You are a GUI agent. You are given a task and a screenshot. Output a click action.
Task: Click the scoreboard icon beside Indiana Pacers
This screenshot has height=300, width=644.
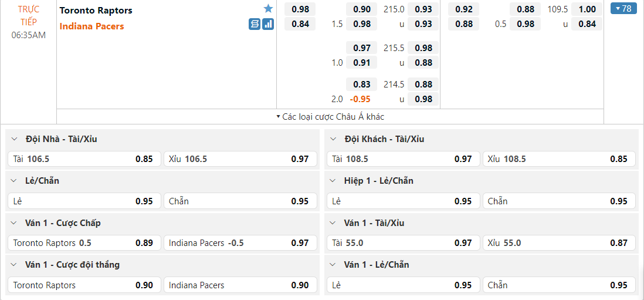pyautogui.click(x=254, y=24)
